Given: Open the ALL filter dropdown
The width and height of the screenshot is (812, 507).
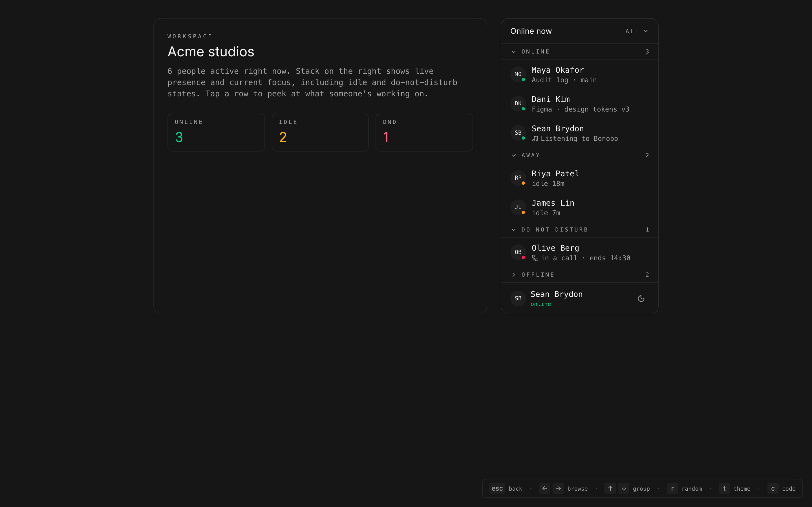Looking at the screenshot, I should [x=637, y=31].
